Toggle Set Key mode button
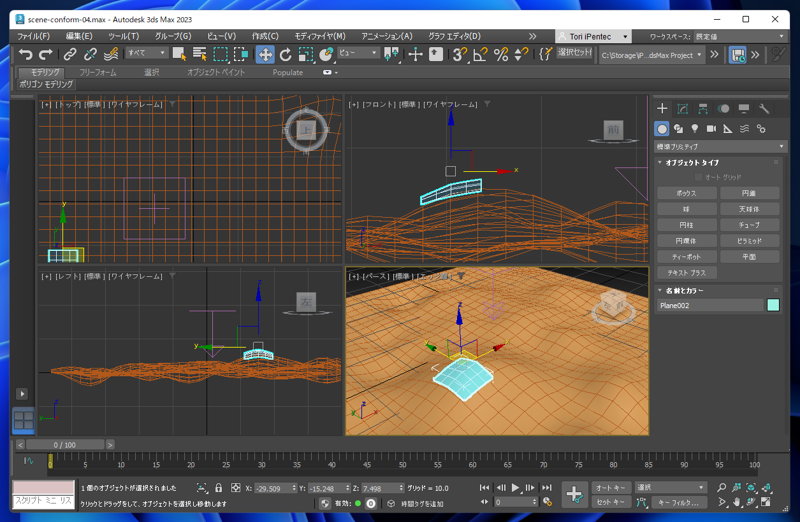The image size is (800, 522). (x=611, y=502)
